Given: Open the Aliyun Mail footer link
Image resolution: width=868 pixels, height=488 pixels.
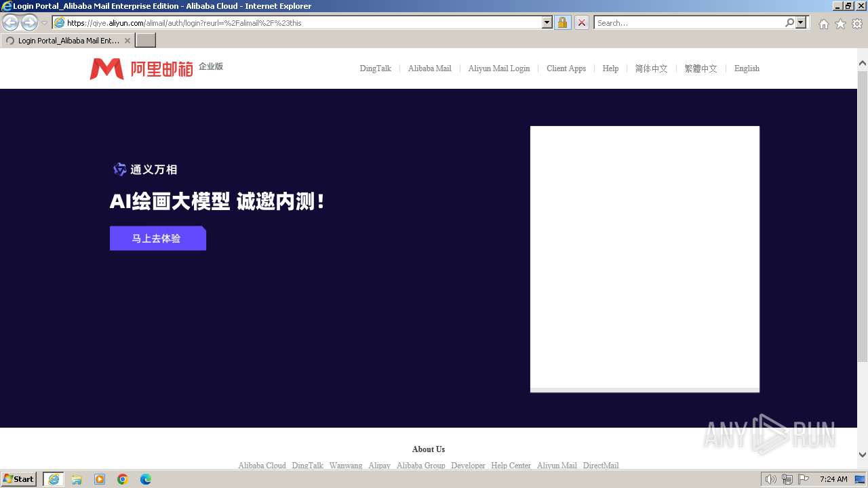Looking at the screenshot, I should [557, 466].
